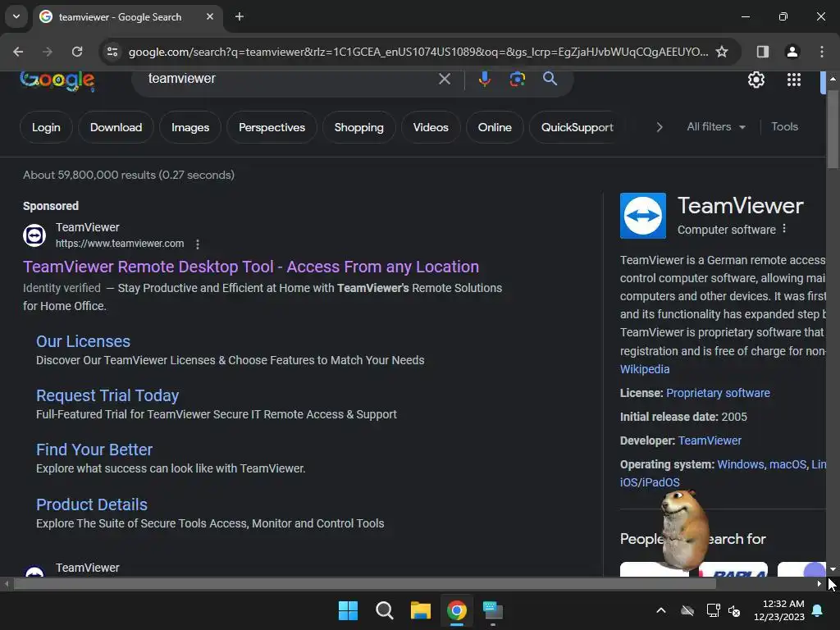Switch to Shopping results

(x=359, y=127)
